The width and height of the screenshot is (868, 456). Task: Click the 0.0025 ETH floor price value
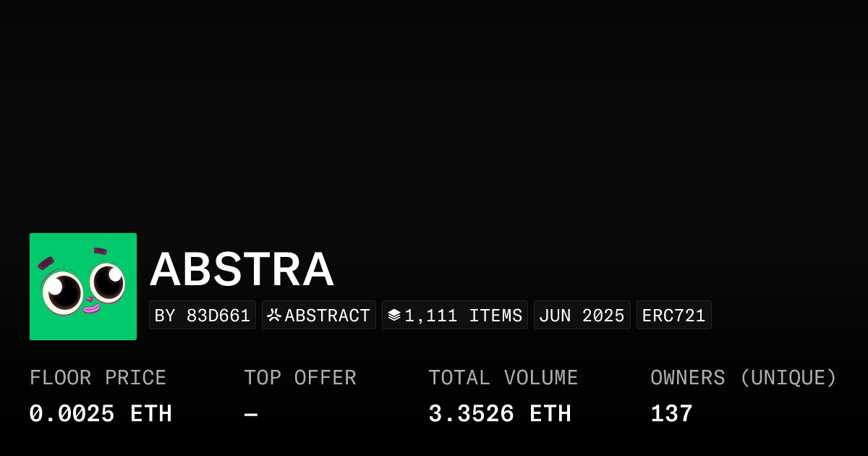point(101,414)
